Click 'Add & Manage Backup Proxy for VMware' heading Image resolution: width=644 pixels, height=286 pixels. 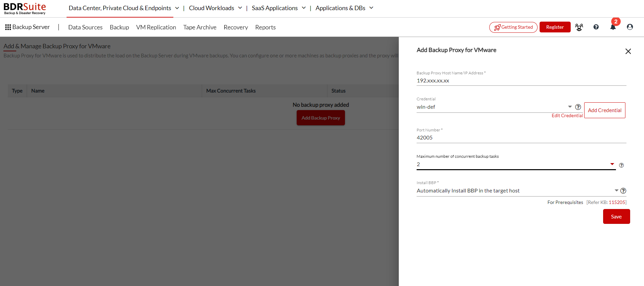point(57,46)
